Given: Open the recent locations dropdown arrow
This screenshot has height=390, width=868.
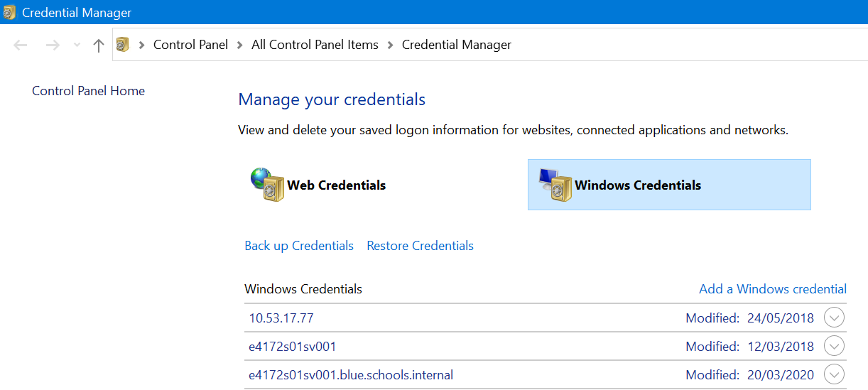Looking at the screenshot, I should (x=77, y=45).
